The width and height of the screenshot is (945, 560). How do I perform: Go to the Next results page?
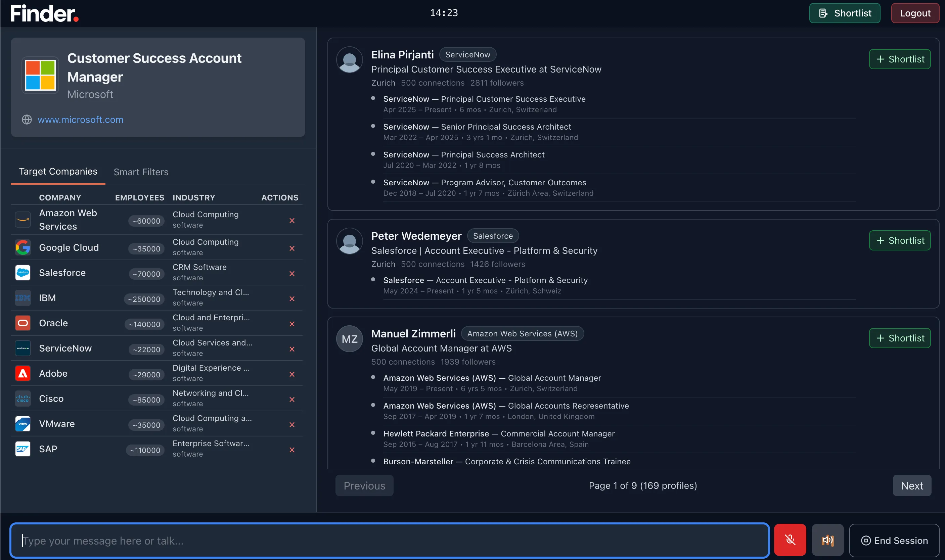[911, 486]
